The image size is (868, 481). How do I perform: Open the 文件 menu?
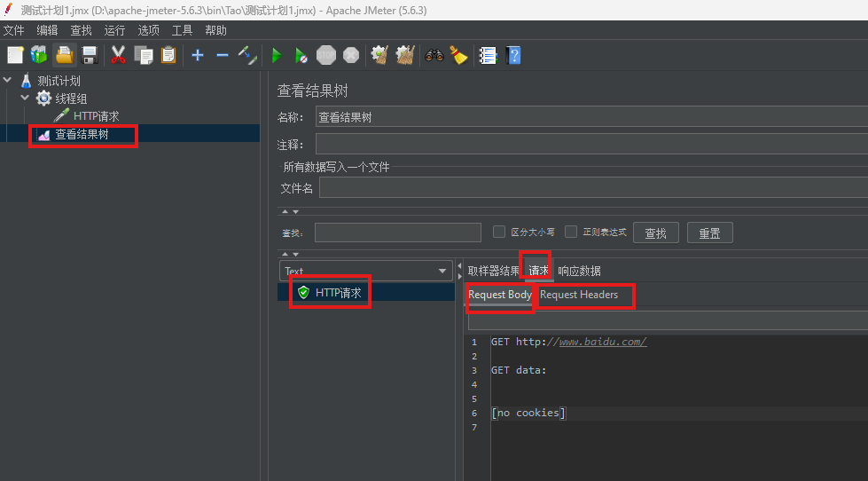click(x=14, y=30)
